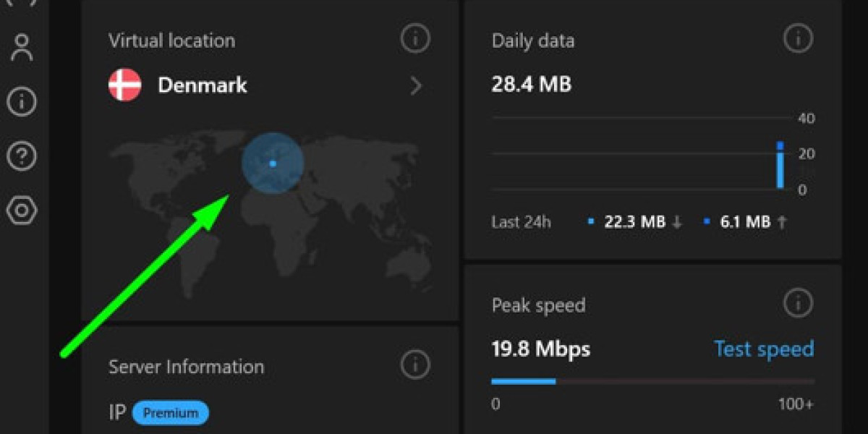
Task: Show info for Virtual location card
Action: tap(415, 41)
